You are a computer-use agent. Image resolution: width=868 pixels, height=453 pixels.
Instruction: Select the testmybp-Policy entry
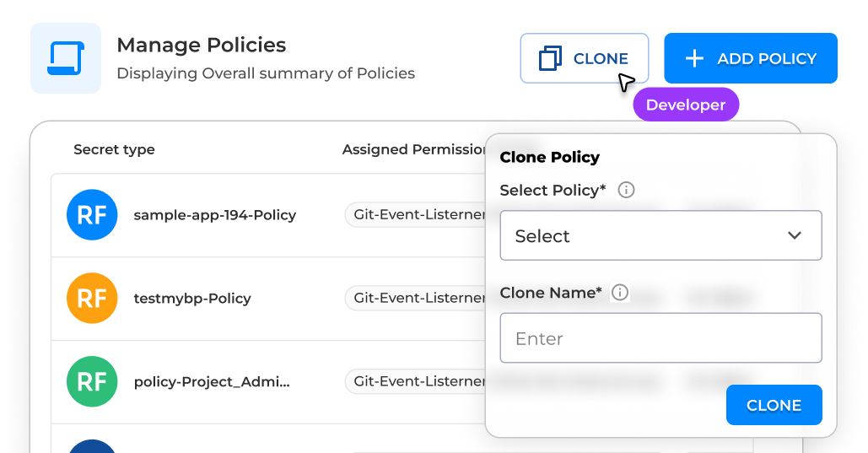(x=191, y=299)
